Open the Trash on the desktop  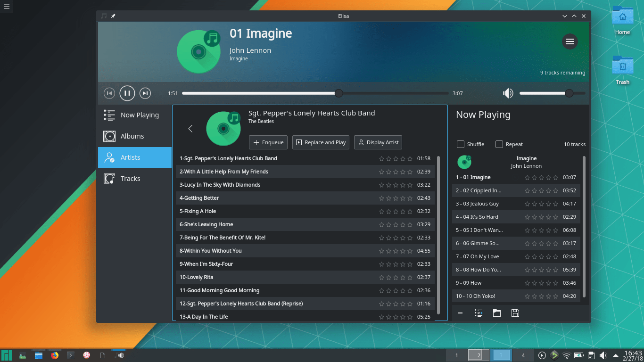622,70
